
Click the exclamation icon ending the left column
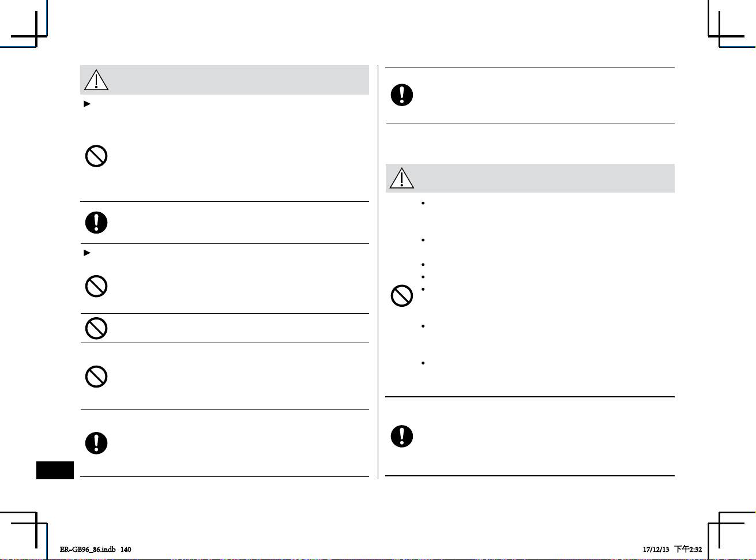click(x=96, y=443)
